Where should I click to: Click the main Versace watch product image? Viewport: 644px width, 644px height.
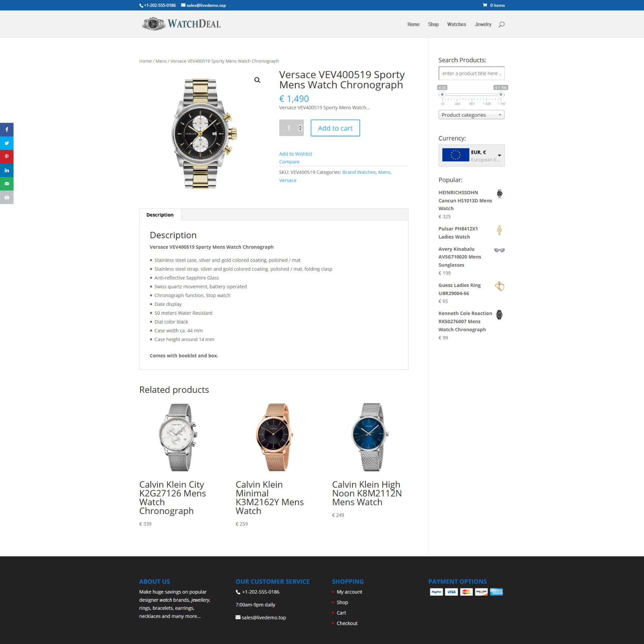(204, 134)
